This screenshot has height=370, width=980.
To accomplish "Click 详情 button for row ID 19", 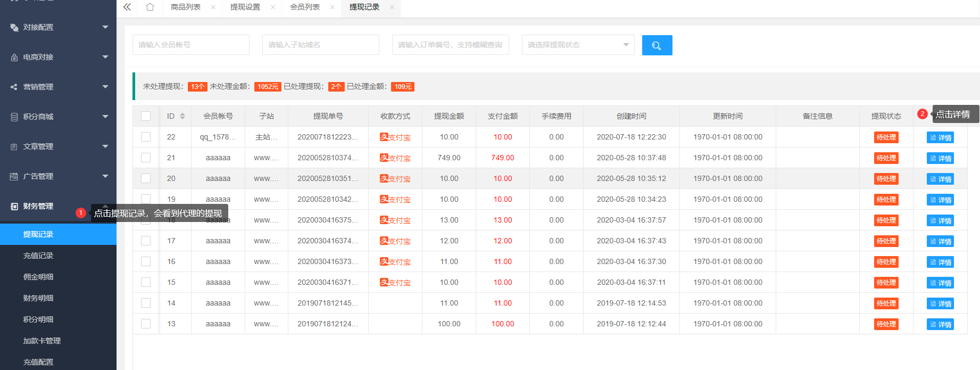I will click(940, 200).
